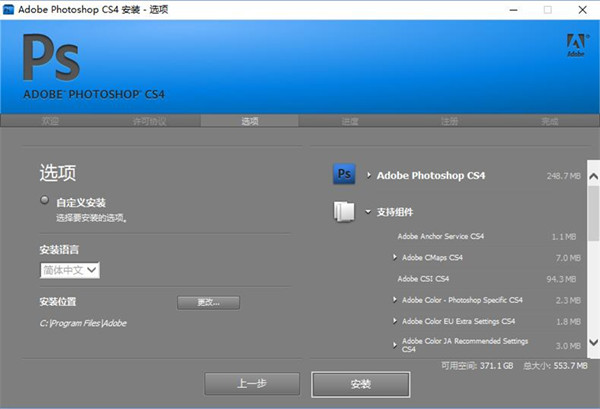This screenshot has height=409, width=600.
Task: Expand Adobe Color JA Recommended Settings CS4
Action: point(395,343)
